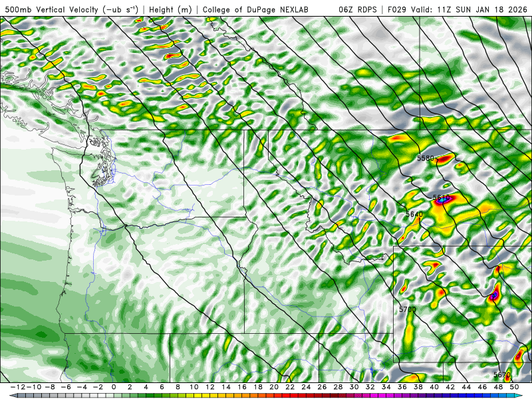532x399 pixels.
Task: Click the 5670 height contour label
Action: 502,374
